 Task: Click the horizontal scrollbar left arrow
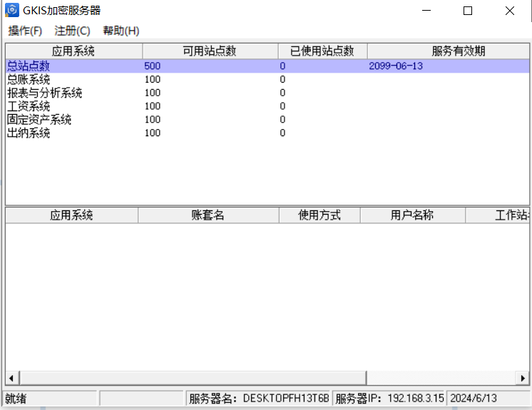point(11,377)
